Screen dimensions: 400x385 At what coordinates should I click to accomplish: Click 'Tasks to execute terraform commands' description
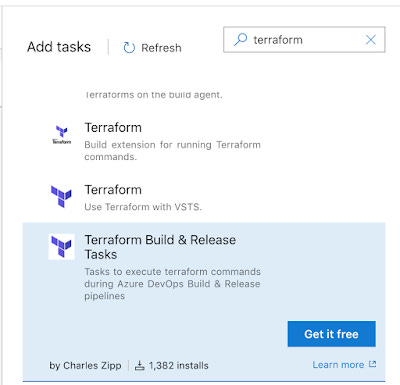(x=172, y=284)
